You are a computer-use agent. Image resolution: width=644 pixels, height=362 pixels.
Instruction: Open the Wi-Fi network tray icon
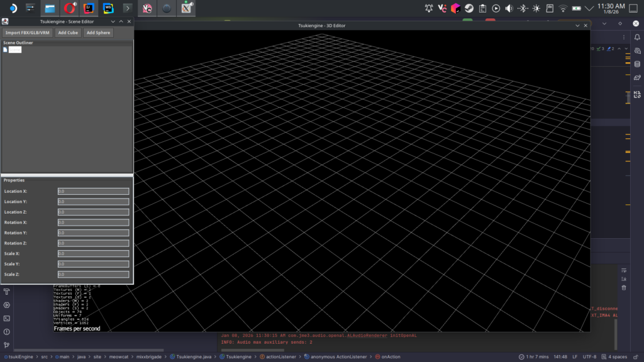(562, 9)
